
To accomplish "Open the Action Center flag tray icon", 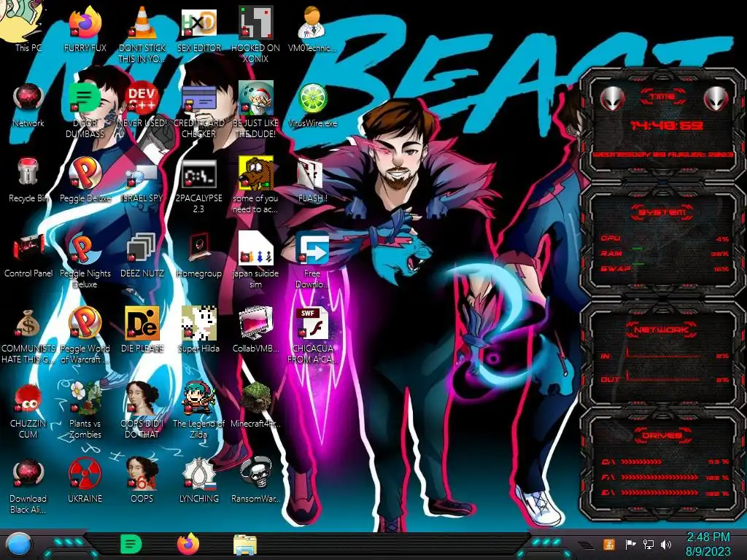I will tap(630, 544).
